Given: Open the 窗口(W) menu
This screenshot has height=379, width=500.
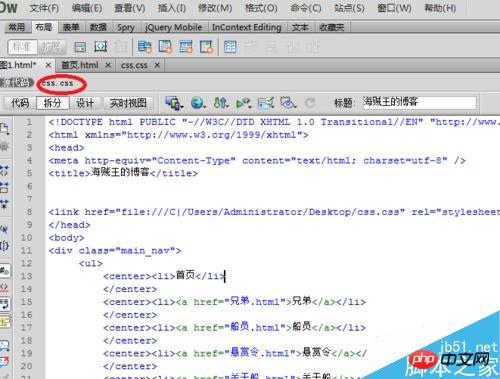Looking at the screenshot, I should click(x=394, y=8).
